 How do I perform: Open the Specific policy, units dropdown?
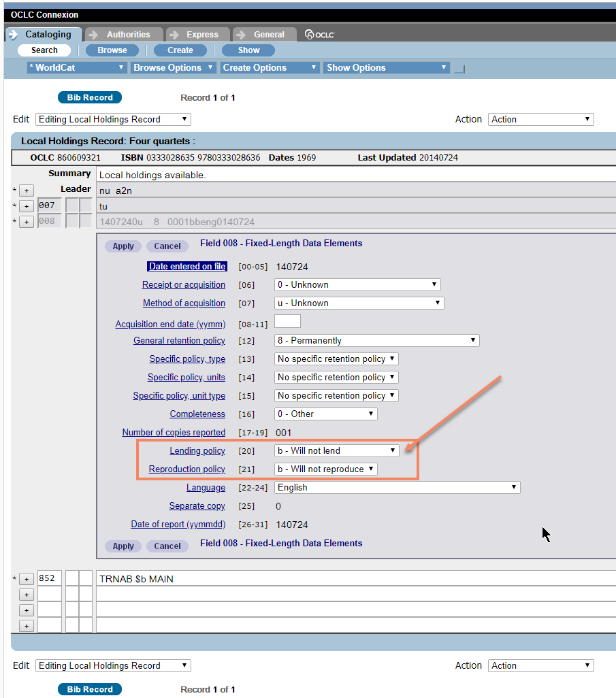(336, 378)
